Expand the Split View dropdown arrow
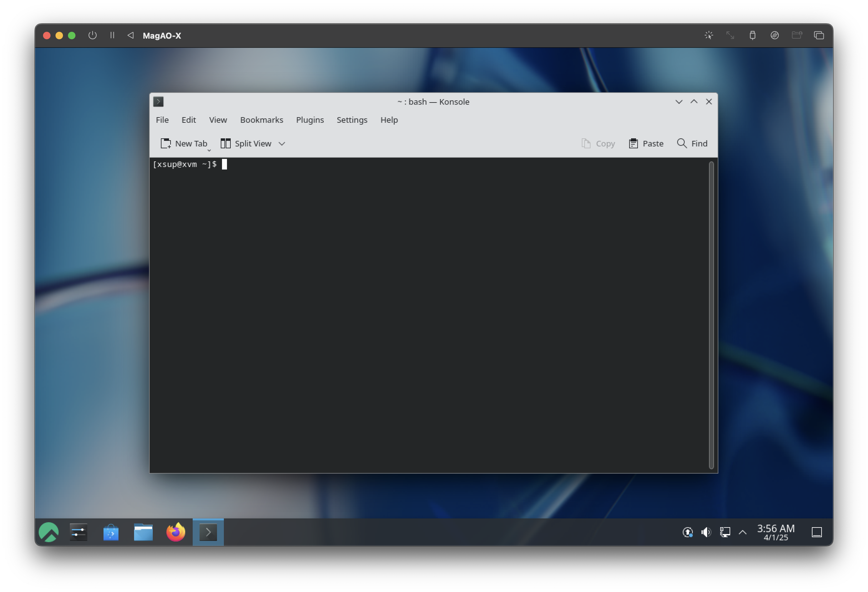Viewport: 868px width, 592px height. coord(282,144)
